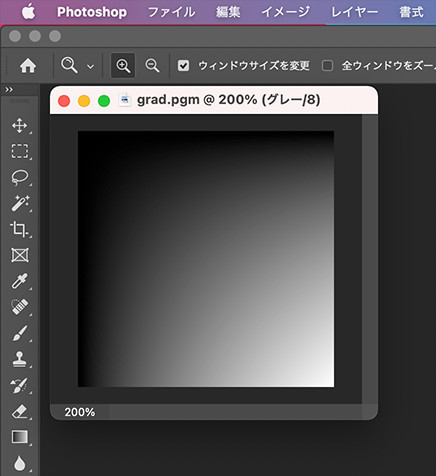436x476 pixels.
Task: Click the Home button in options bar
Action: point(28,65)
